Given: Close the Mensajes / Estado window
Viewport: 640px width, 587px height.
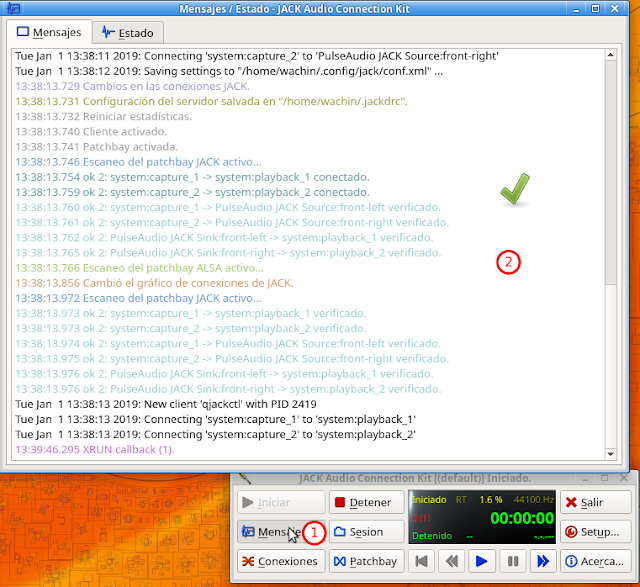Looking at the screenshot, I should coord(615,9).
